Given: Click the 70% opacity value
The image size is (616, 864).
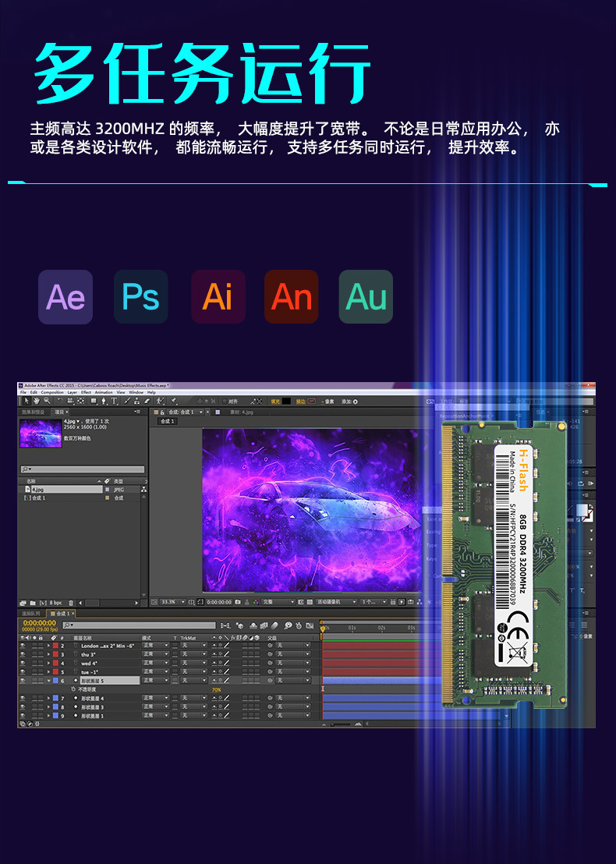Looking at the screenshot, I should [x=217, y=690].
